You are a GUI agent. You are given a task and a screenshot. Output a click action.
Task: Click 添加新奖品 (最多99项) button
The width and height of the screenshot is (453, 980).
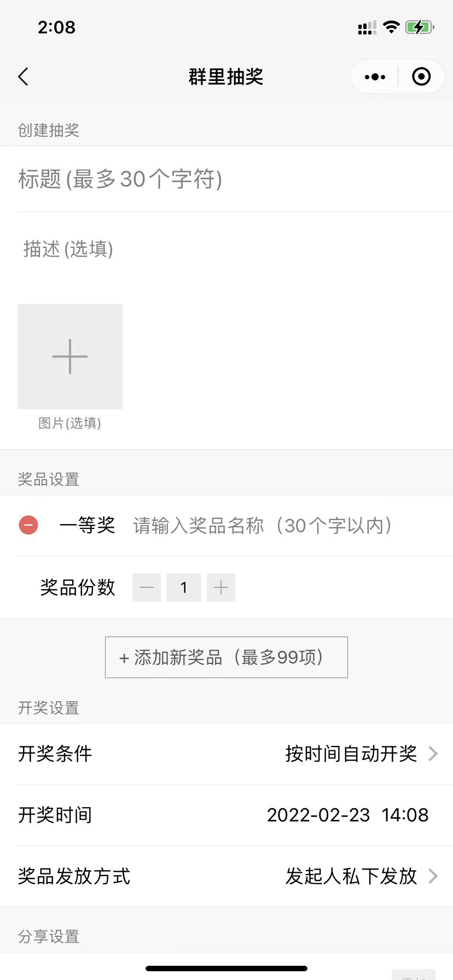pyautogui.click(x=226, y=657)
